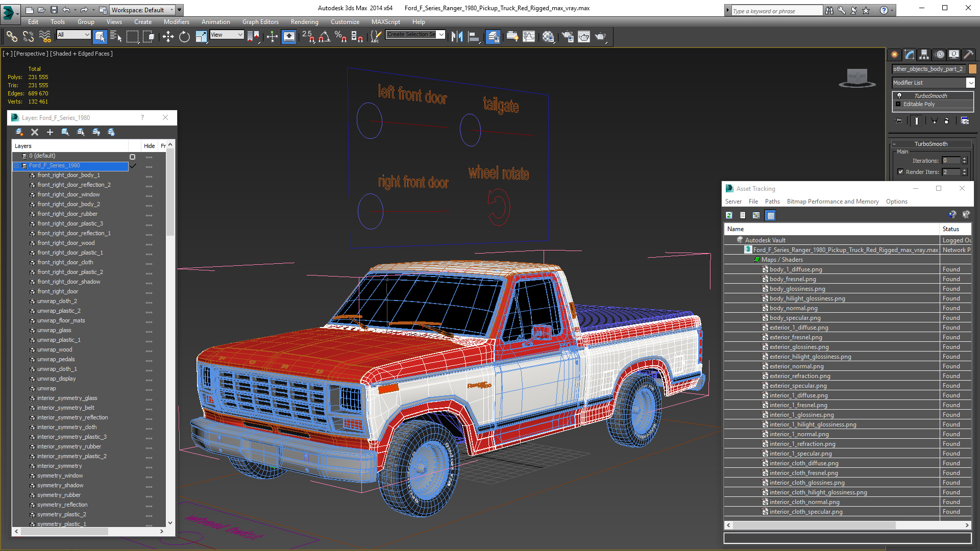Toggle Show End Result button
980x551 pixels.
(x=917, y=121)
